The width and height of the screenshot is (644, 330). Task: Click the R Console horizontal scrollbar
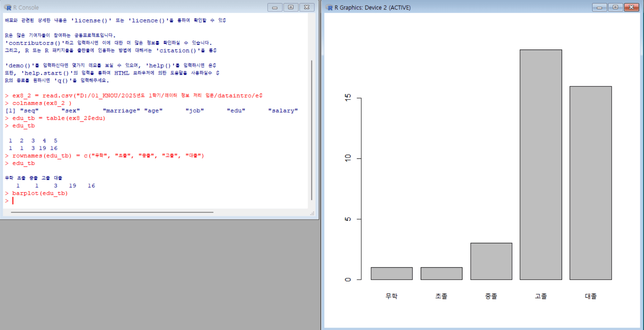point(112,212)
